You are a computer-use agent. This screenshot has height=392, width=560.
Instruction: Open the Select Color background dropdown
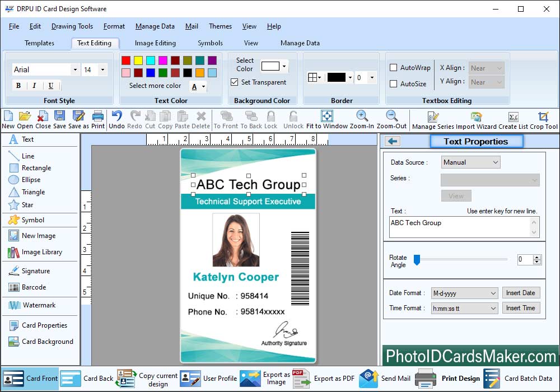[x=284, y=66]
